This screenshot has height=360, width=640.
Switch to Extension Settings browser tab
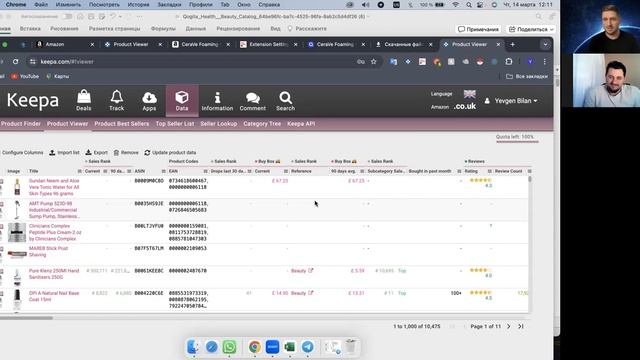269,44
